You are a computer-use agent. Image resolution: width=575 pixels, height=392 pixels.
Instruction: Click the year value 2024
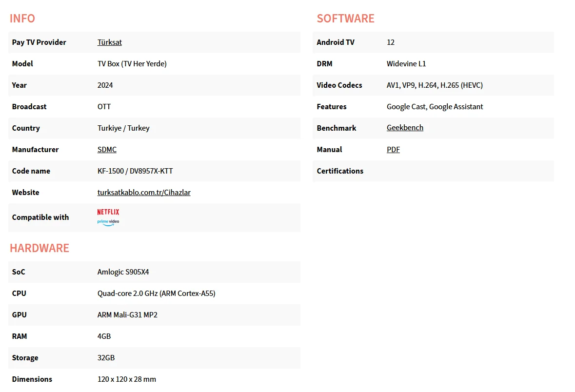tap(105, 85)
